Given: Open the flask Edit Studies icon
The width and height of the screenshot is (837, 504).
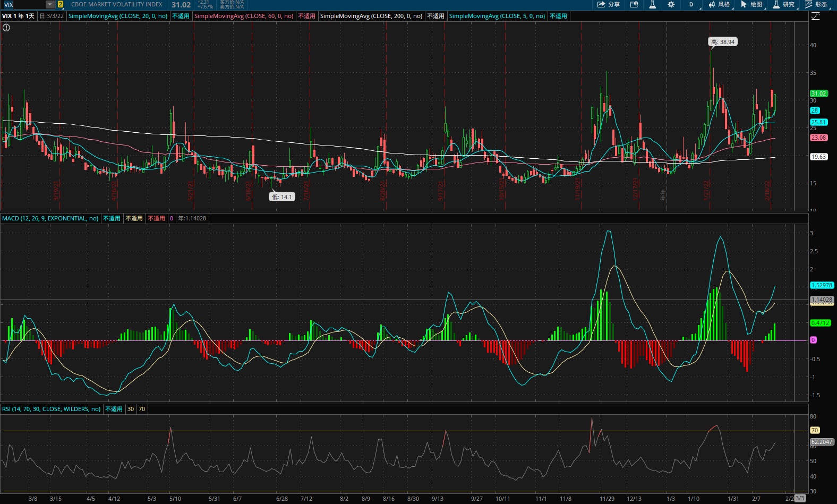Looking at the screenshot, I should pyautogui.click(x=653, y=4).
